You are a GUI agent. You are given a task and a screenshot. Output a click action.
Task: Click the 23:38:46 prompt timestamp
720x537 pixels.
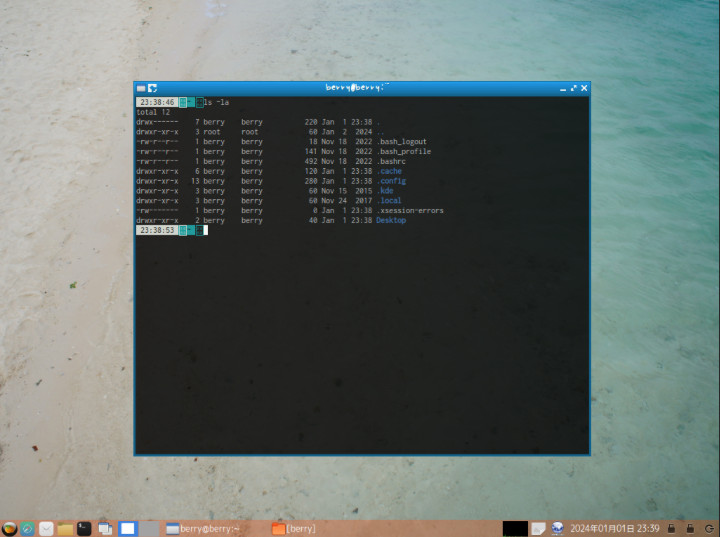(x=157, y=102)
